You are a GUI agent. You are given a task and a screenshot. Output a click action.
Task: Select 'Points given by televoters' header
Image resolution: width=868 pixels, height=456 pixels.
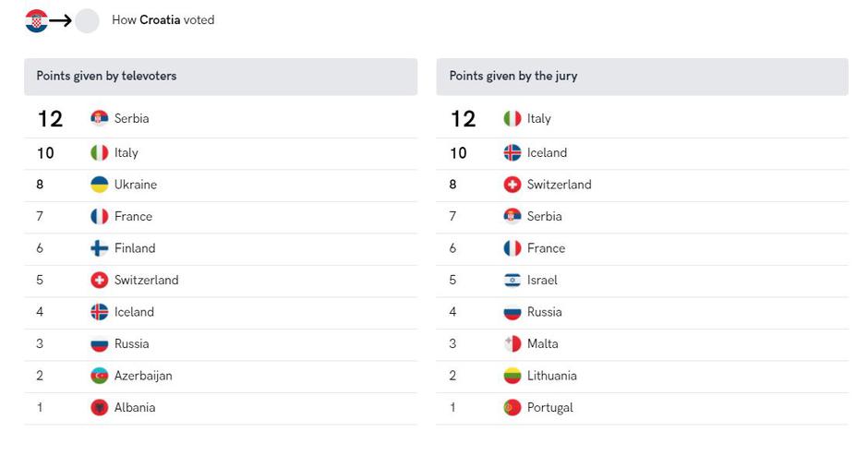coord(106,76)
